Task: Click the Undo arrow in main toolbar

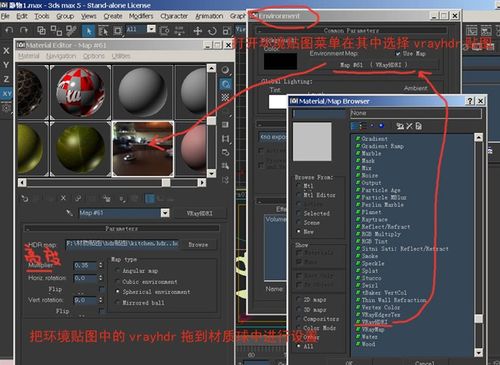Action: tap(9, 30)
